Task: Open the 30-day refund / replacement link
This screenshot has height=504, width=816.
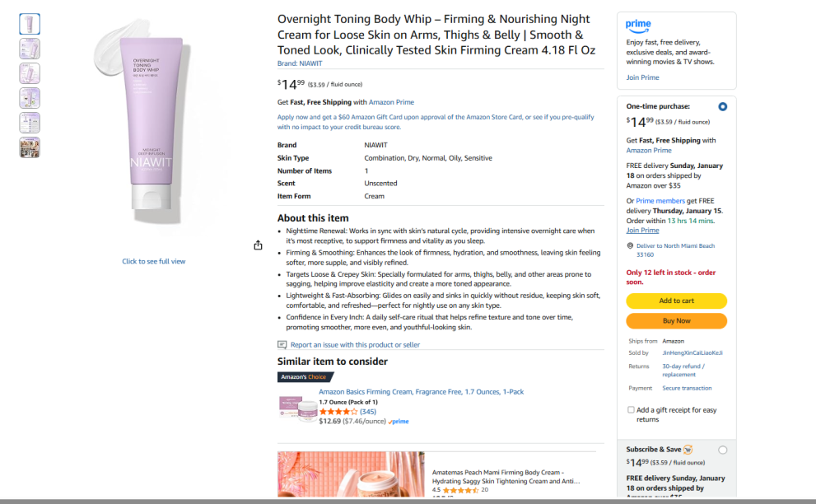Action: [683, 370]
